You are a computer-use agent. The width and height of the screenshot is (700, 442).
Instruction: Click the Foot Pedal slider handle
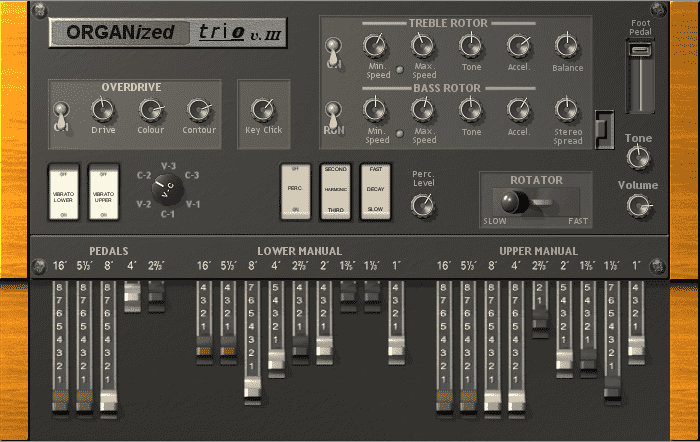640,50
